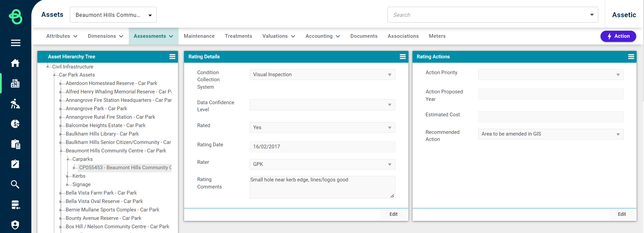Image resolution: width=644 pixels, height=233 pixels.
Task: Collapse the Car Park Assets node
Action: (54, 75)
